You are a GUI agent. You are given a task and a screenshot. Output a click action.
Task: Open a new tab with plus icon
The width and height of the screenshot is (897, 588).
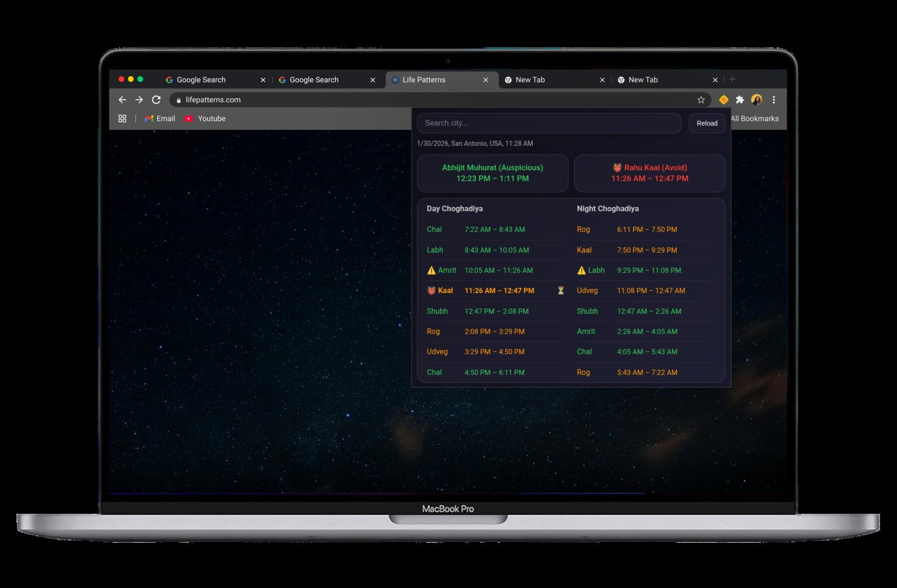click(x=732, y=79)
